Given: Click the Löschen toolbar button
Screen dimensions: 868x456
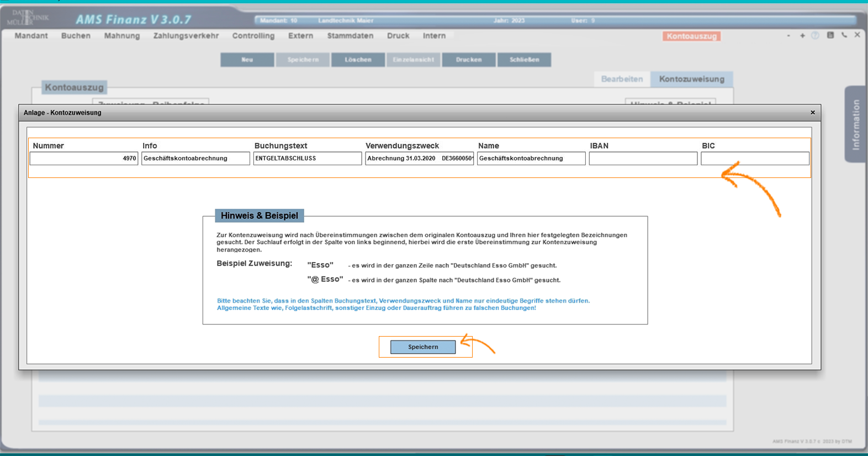Looking at the screenshot, I should click(358, 60).
